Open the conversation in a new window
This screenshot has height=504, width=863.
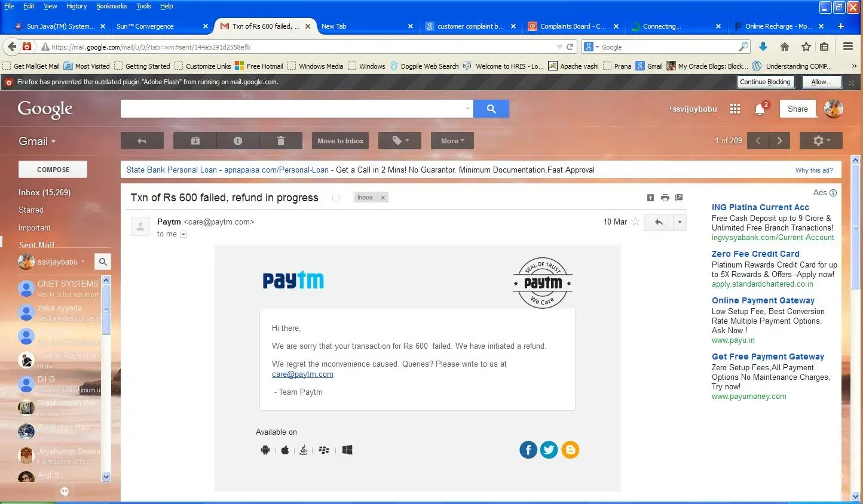tap(679, 198)
